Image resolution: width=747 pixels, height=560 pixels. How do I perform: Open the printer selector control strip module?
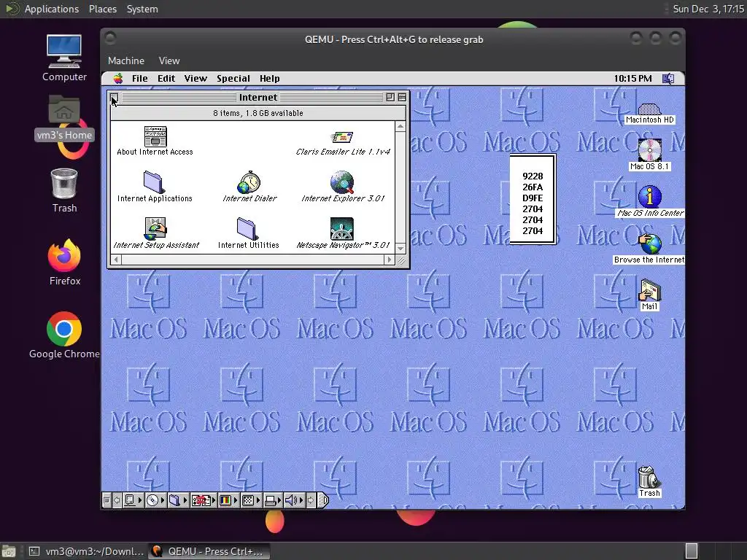(x=273, y=500)
